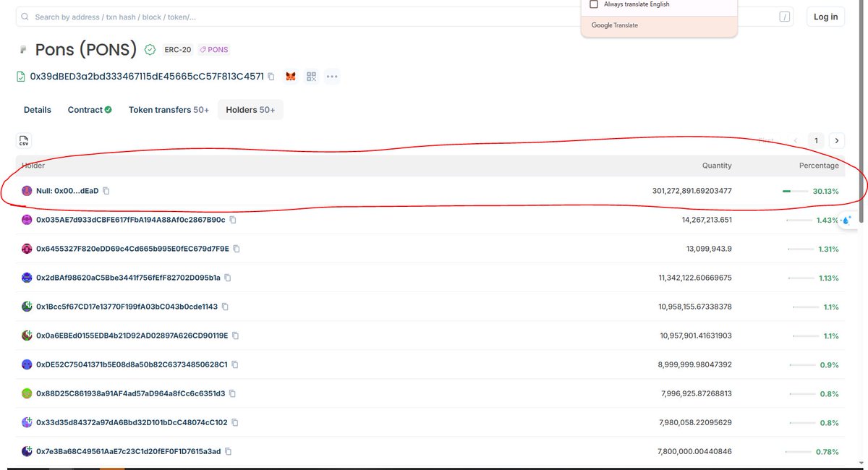Click the Pons token logo icon
Viewport: 868px width, 470px height.
click(23, 50)
